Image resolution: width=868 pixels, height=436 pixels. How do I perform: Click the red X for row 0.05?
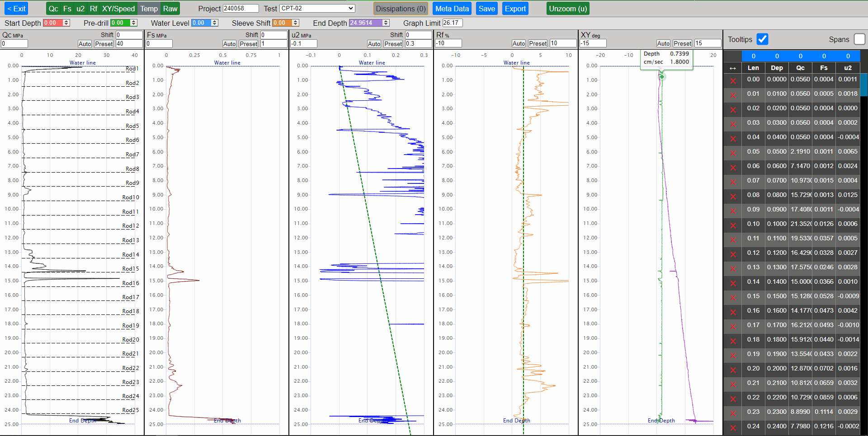(x=733, y=153)
